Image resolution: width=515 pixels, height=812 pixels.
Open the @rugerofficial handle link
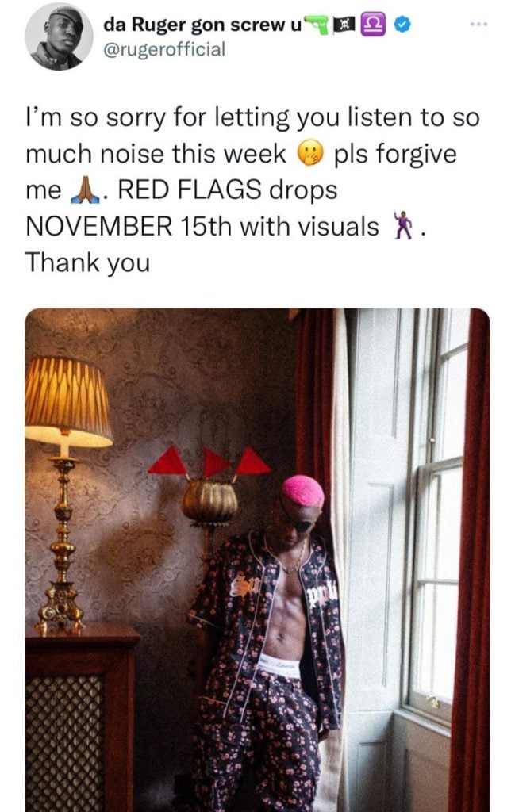point(165,50)
